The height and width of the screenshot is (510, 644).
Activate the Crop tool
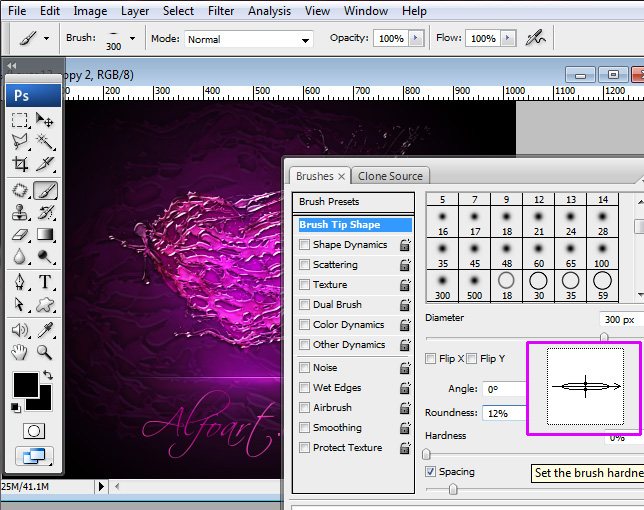(x=20, y=165)
